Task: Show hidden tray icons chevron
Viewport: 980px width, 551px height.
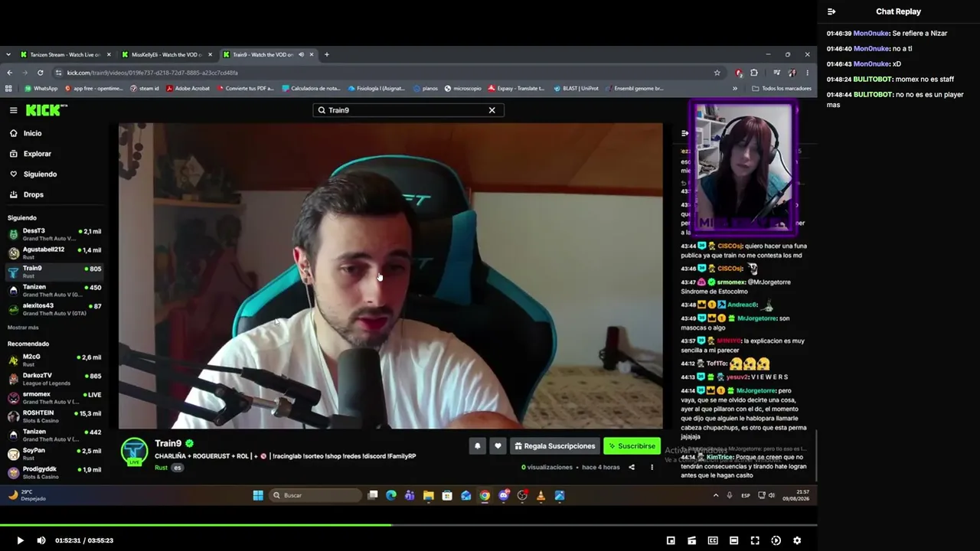Action: click(716, 495)
